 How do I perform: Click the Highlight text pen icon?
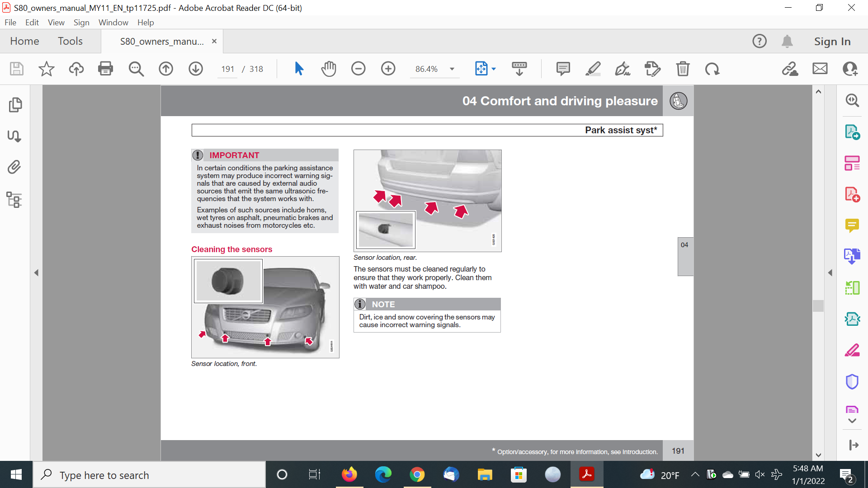[x=593, y=69]
